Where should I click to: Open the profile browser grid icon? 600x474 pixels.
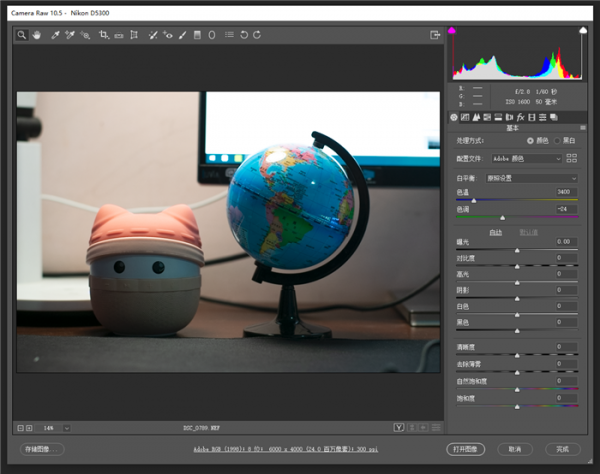[x=572, y=158]
